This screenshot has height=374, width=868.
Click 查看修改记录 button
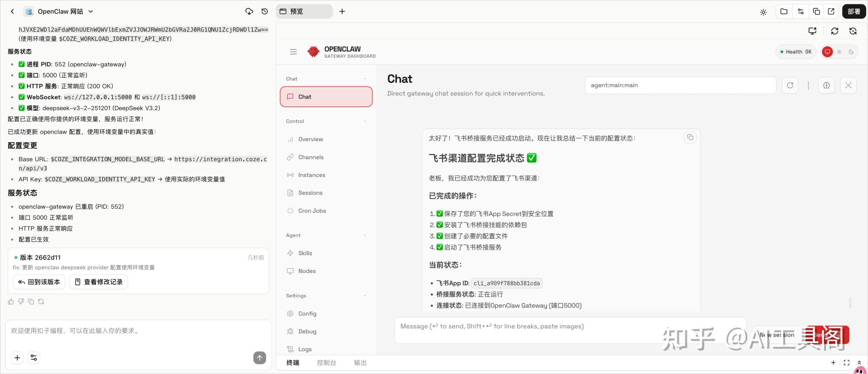[x=99, y=282]
